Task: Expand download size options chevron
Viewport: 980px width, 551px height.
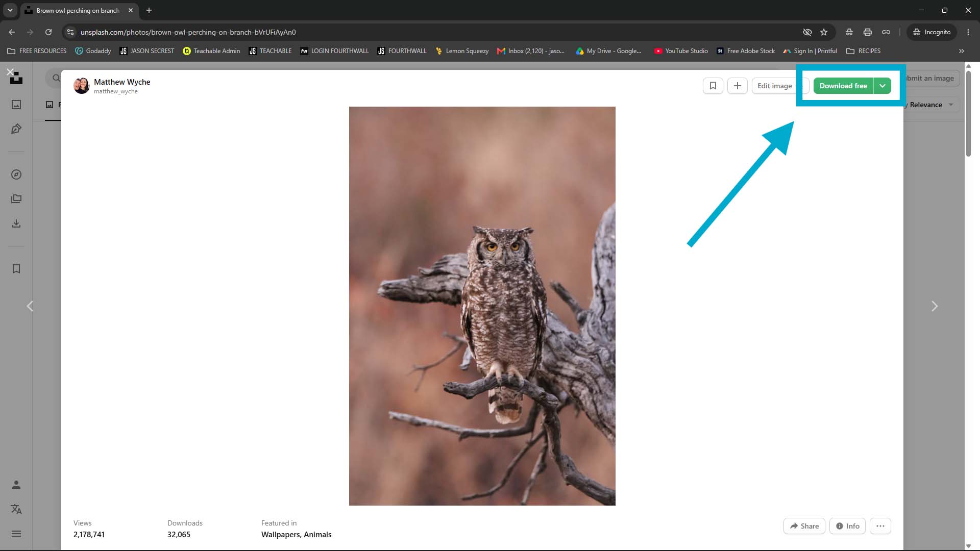Action: (x=883, y=86)
